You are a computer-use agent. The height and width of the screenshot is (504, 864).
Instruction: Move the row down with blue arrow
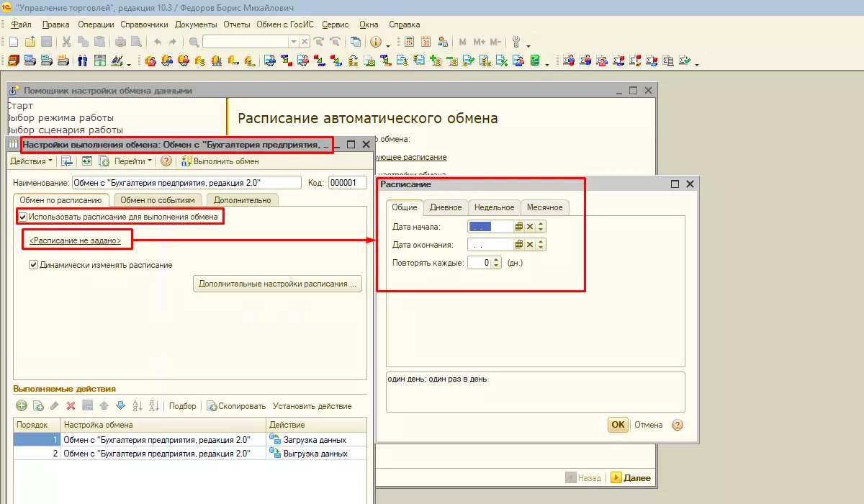pos(120,406)
